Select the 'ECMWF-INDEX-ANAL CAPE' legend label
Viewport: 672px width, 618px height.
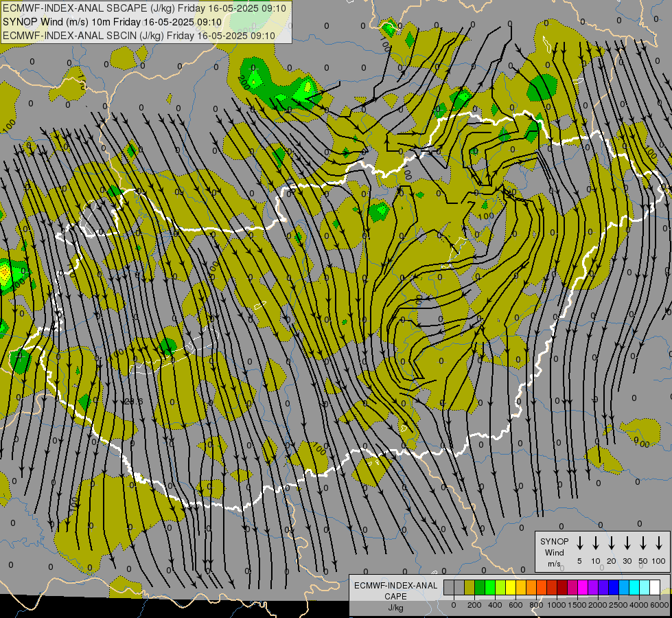pyautogui.click(x=395, y=591)
